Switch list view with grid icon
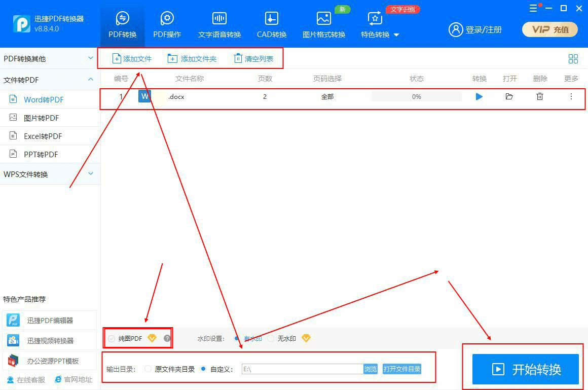The height and width of the screenshot is (390, 588). point(573,58)
